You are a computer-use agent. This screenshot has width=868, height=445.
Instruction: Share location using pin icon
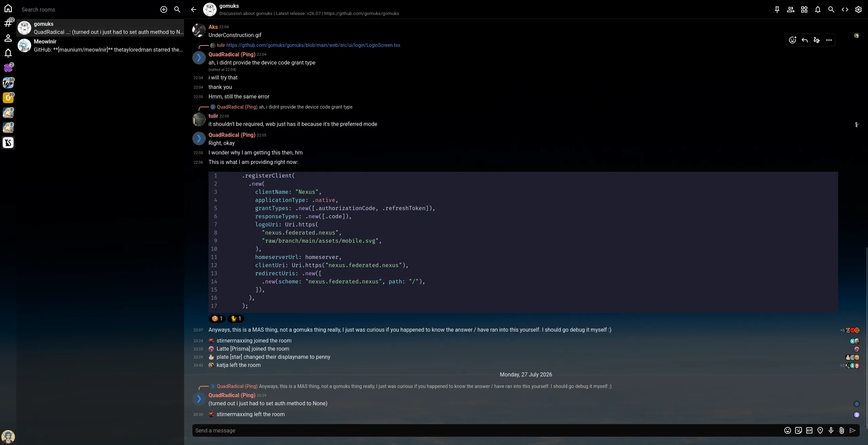pyautogui.click(x=820, y=430)
